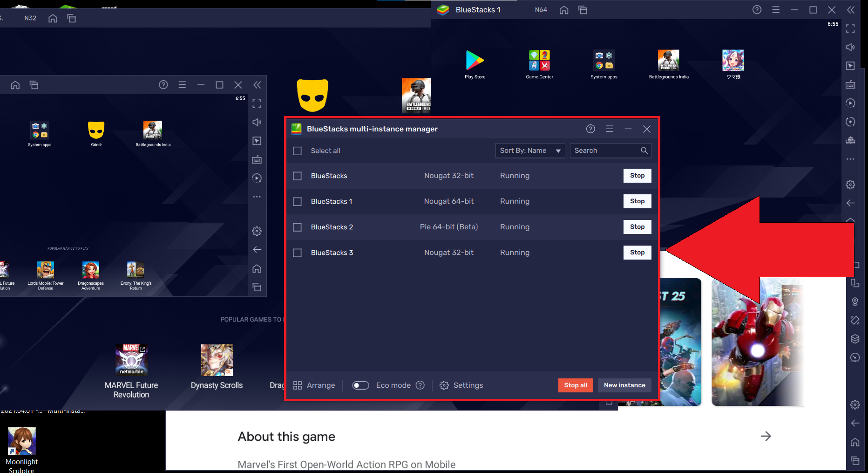Viewport: 868px width, 473px height.
Task: Click back arrow in BlueStacks 1 sidebar
Action: [x=850, y=203]
